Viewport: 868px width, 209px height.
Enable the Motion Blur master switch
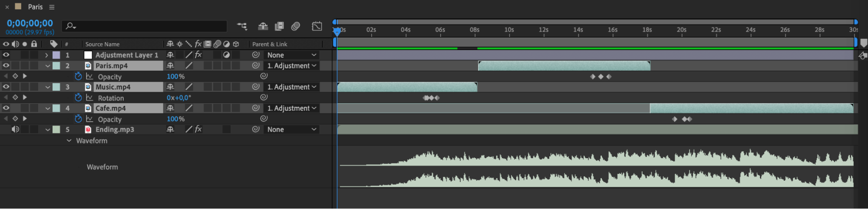pyautogui.click(x=296, y=27)
